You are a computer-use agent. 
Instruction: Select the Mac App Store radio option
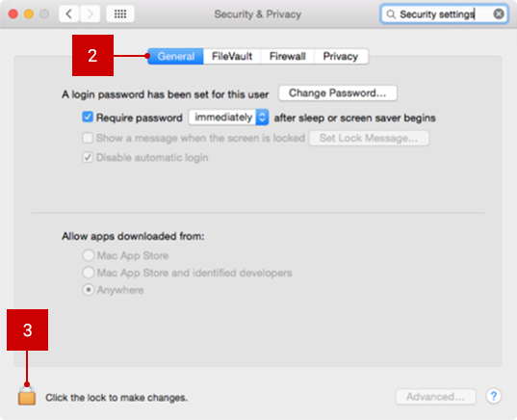point(89,255)
